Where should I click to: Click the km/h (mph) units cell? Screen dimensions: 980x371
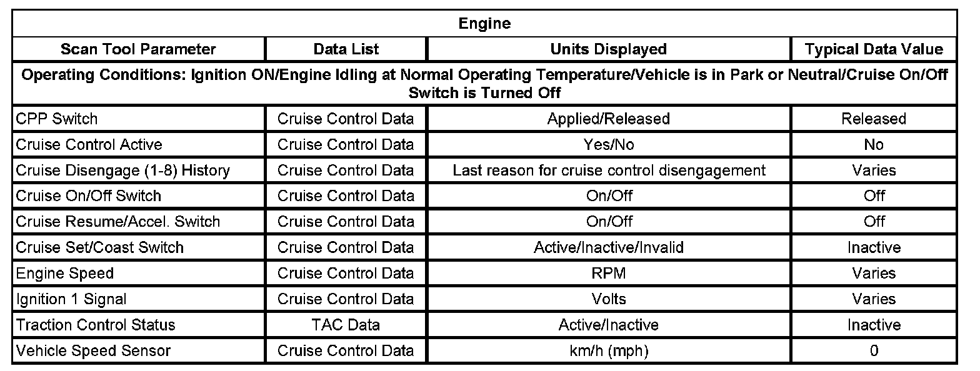(x=608, y=350)
